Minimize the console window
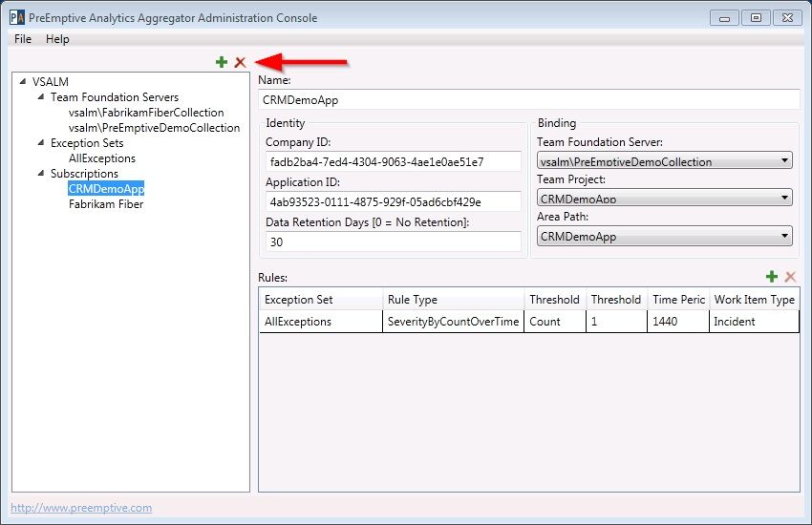This screenshot has height=525, width=812. pos(724,18)
